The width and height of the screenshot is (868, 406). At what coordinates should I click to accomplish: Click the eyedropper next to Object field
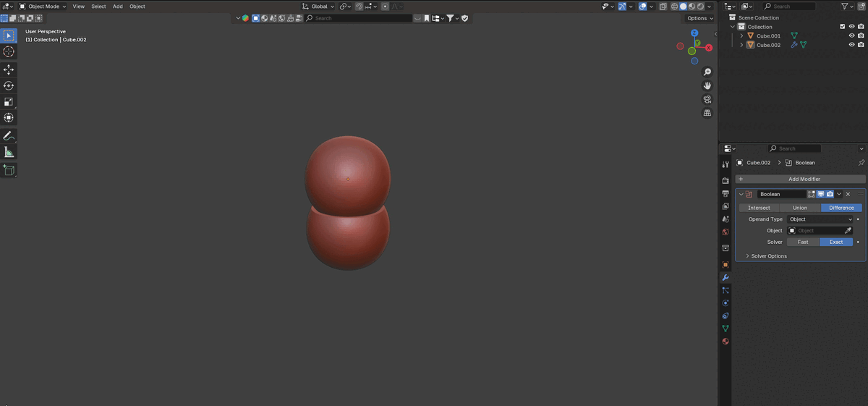click(x=848, y=231)
